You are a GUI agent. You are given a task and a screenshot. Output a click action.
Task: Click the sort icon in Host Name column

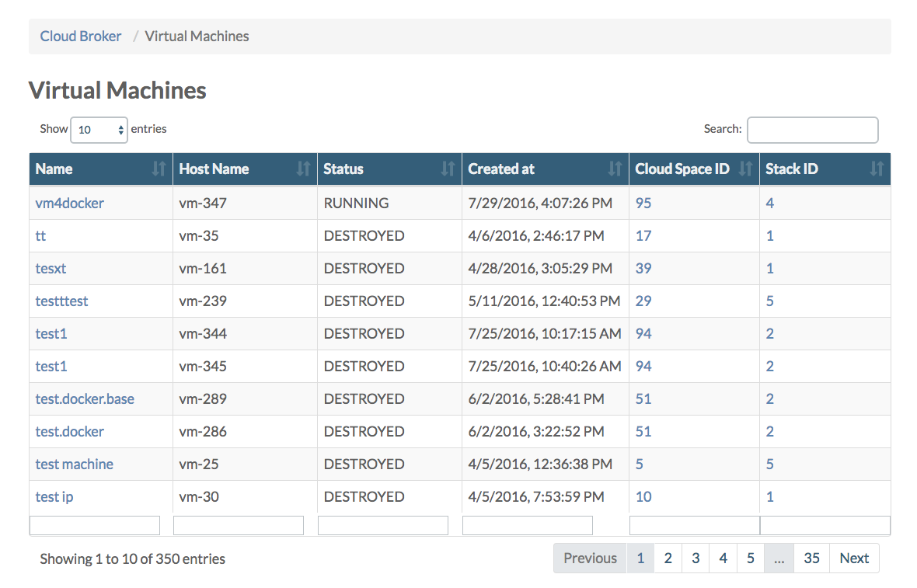303,169
